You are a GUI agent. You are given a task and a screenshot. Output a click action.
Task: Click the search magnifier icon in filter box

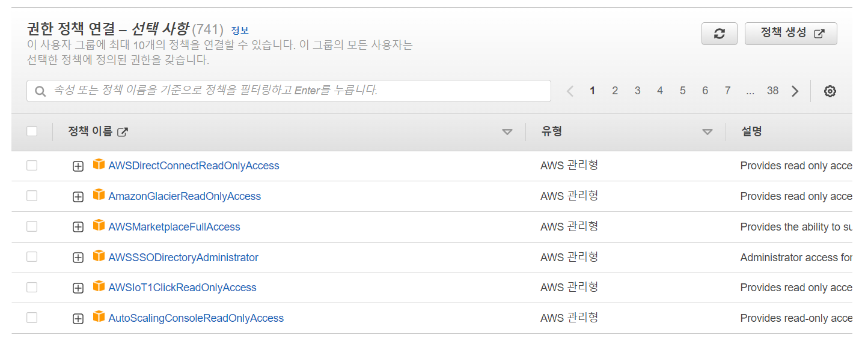pos(40,91)
